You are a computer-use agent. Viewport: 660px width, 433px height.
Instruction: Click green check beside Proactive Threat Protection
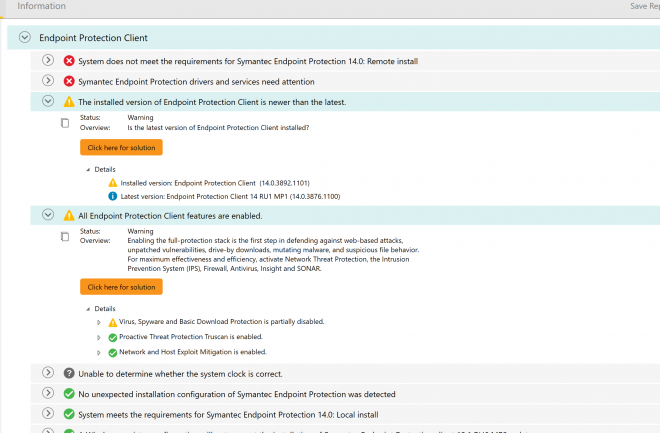[113, 337]
